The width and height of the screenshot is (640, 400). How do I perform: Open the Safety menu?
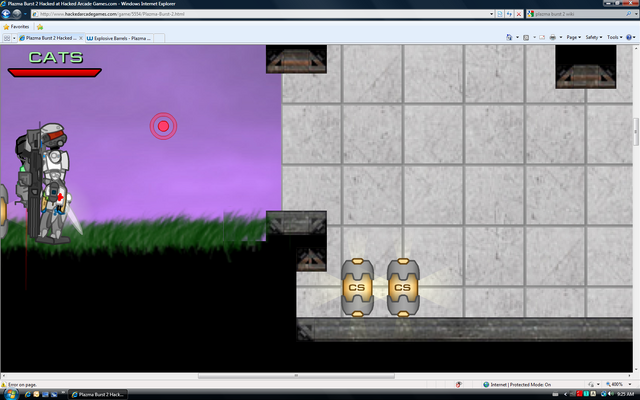click(594, 37)
